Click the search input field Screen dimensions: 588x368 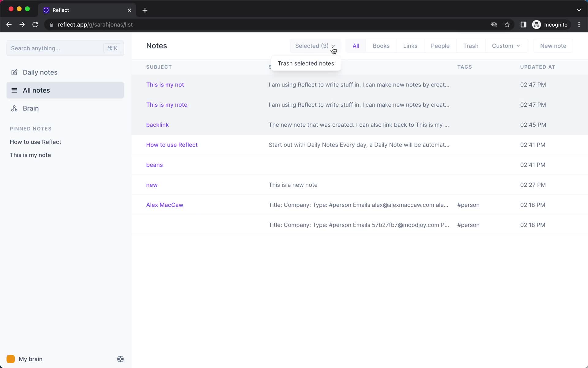tap(65, 48)
